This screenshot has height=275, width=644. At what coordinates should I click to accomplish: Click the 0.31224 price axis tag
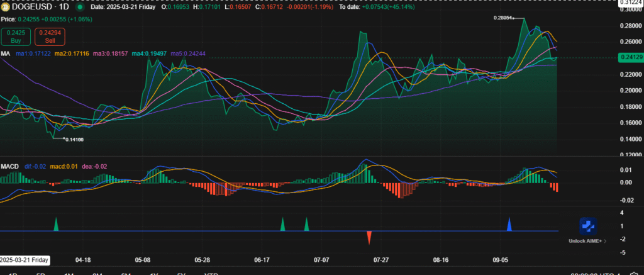631,2
